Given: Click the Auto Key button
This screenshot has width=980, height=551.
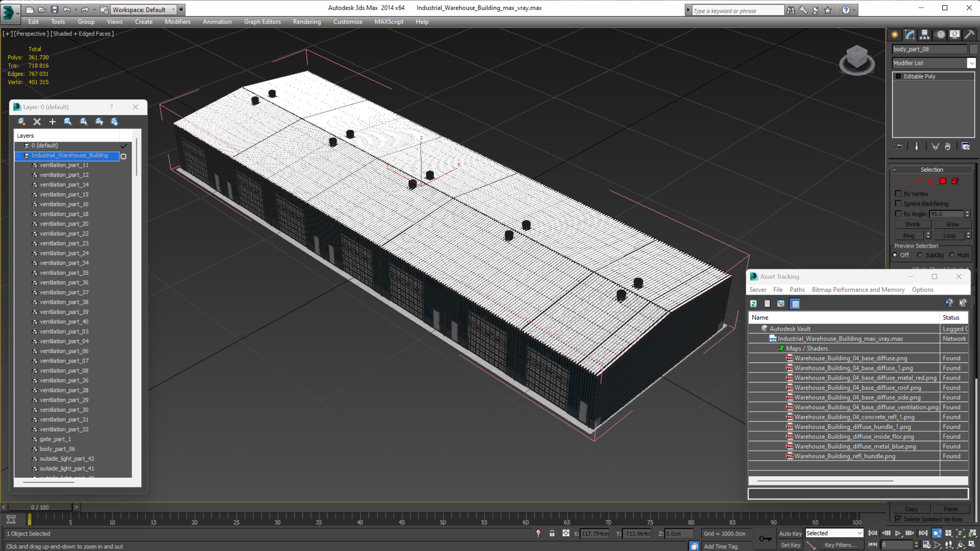Looking at the screenshot, I should click(790, 533).
